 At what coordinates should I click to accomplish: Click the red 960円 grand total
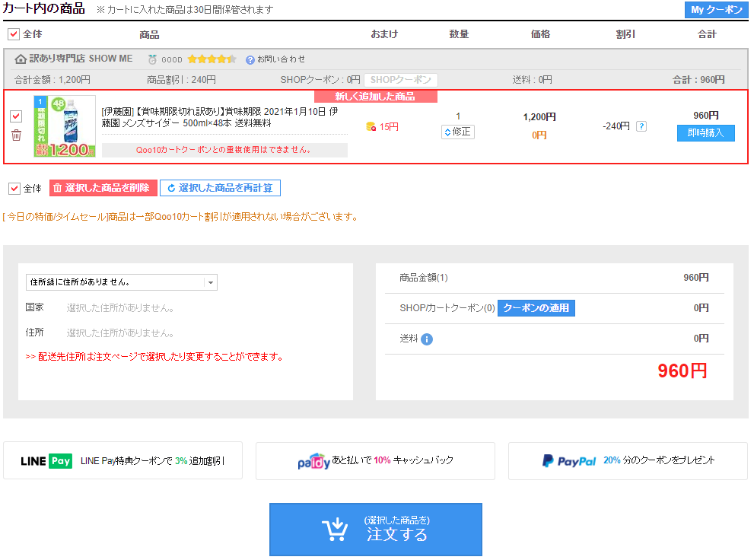pyautogui.click(x=682, y=371)
